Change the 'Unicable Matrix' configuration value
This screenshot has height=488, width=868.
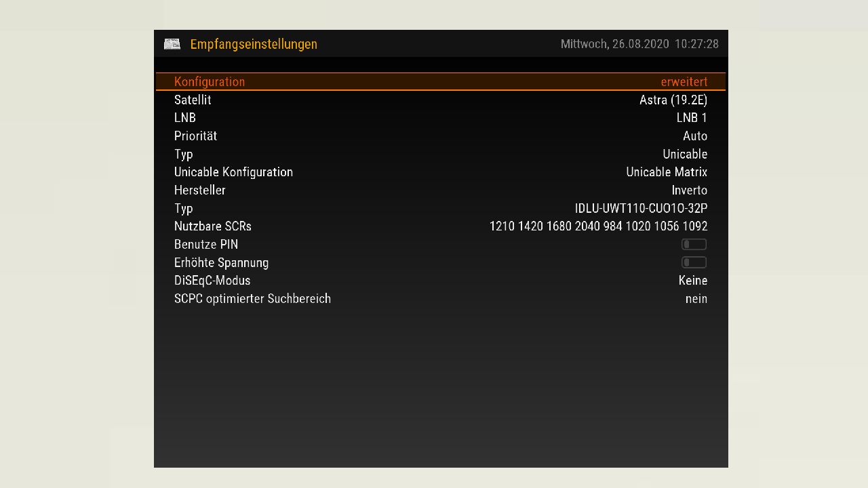pos(666,172)
